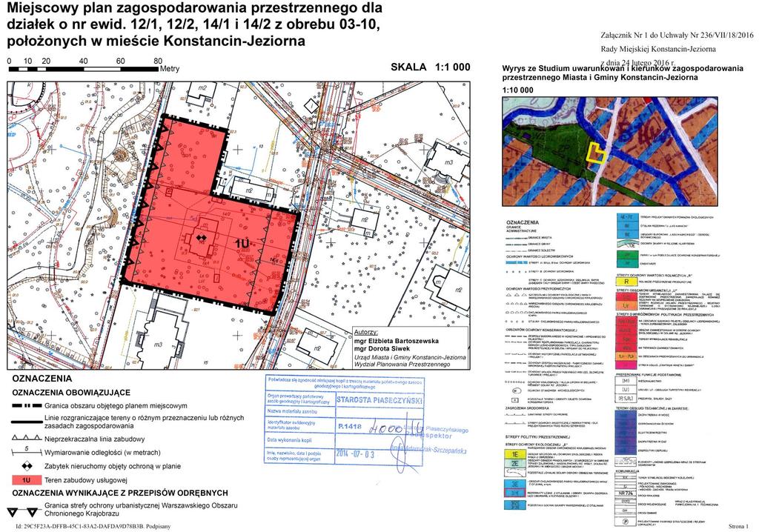Click the 'OZNACZENIA OBOWIĄZUJĄCE' heading

pyautogui.click(x=71, y=393)
